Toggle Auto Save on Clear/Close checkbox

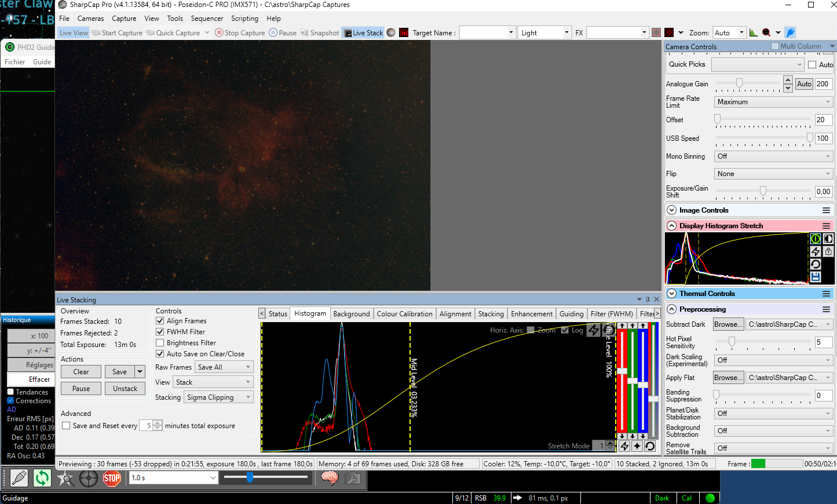click(x=160, y=353)
